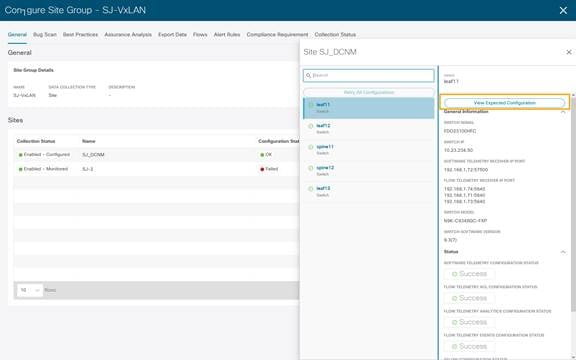Open the General tab

17,35
